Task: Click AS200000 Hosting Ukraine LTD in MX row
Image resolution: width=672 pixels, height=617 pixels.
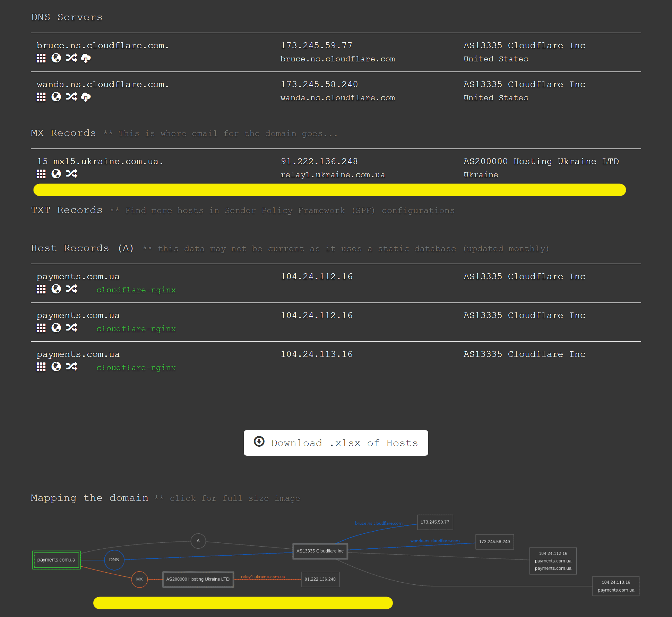Action: (x=541, y=161)
